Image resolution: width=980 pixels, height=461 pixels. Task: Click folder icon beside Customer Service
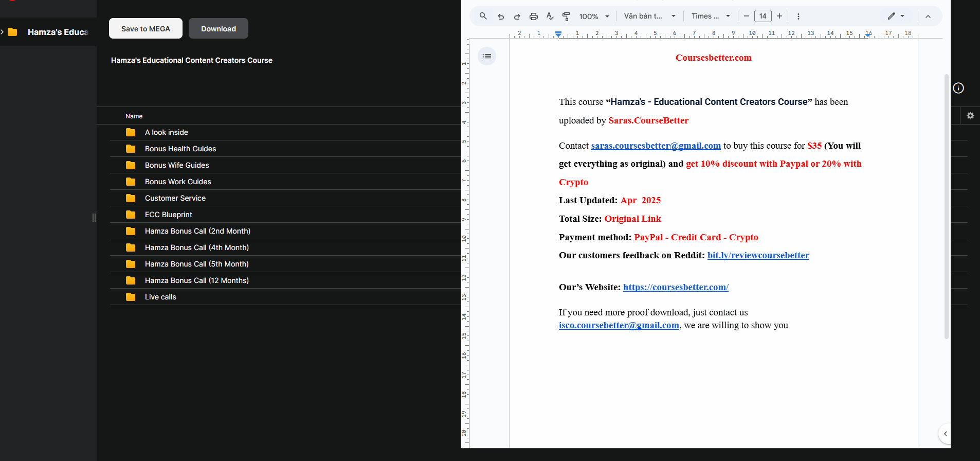pyautogui.click(x=131, y=198)
